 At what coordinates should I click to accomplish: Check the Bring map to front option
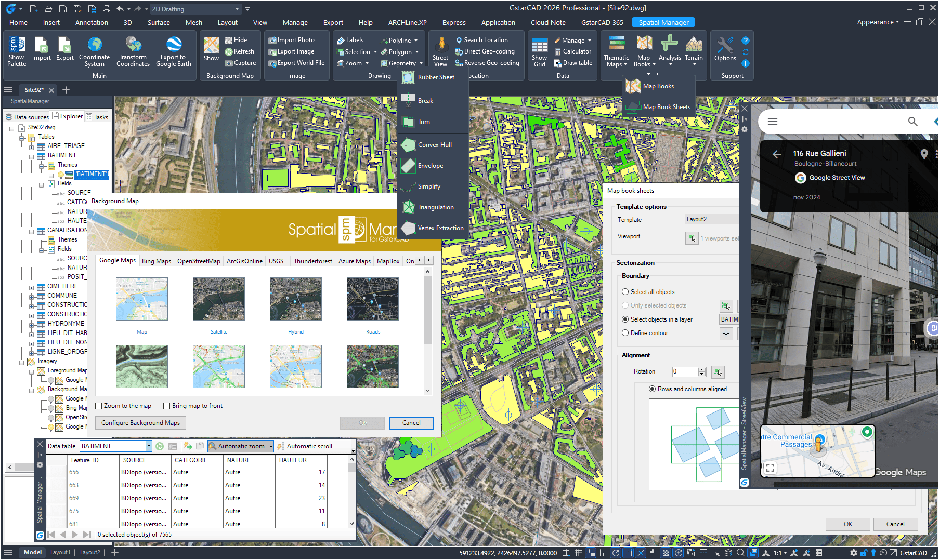(167, 406)
